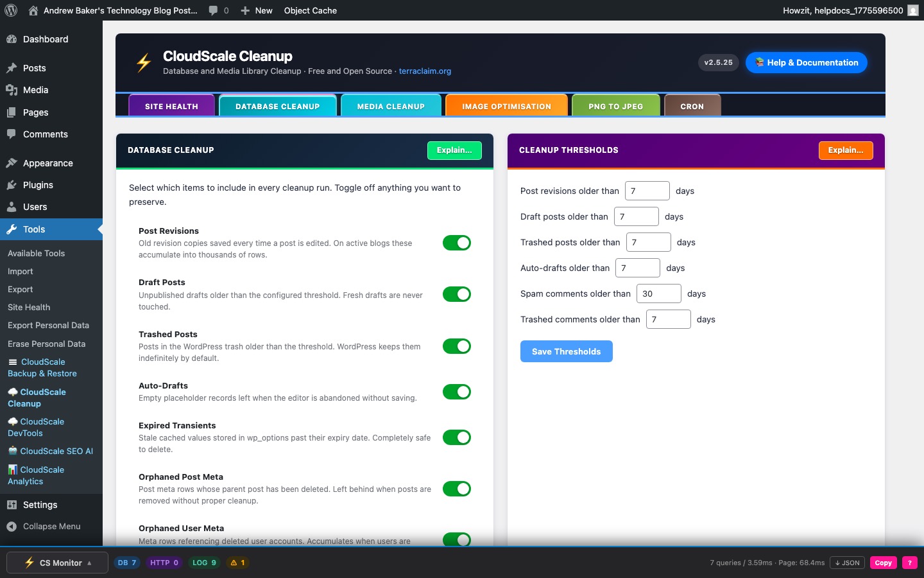This screenshot has width=924, height=578.
Task: Expand the CS Monitor panel
Action: click(58, 563)
